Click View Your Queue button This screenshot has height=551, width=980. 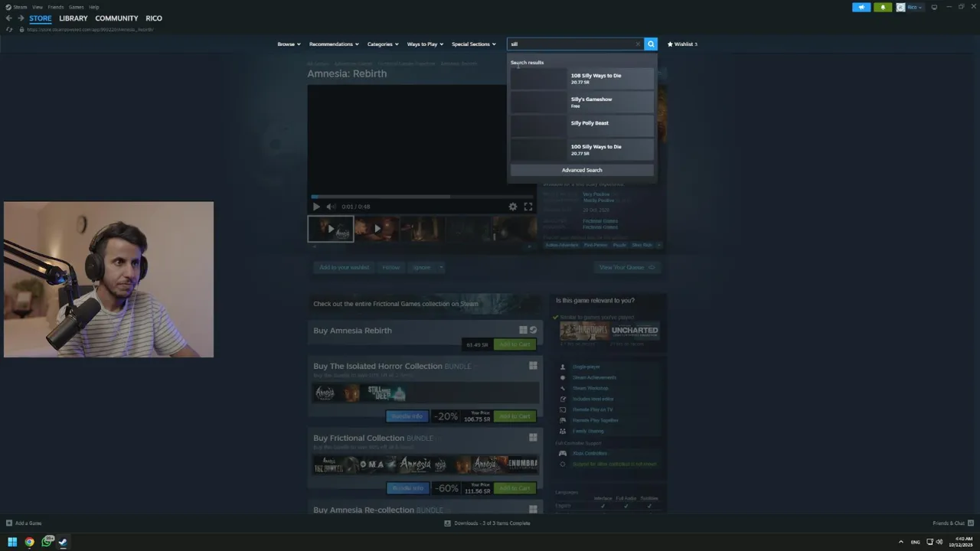627,268
